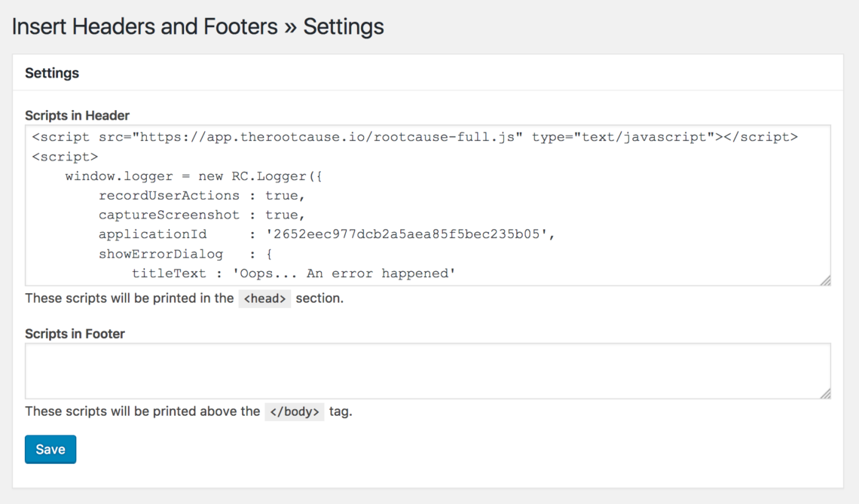859x504 pixels.
Task: Place cursor on the titleText line
Action: (x=294, y=273)
